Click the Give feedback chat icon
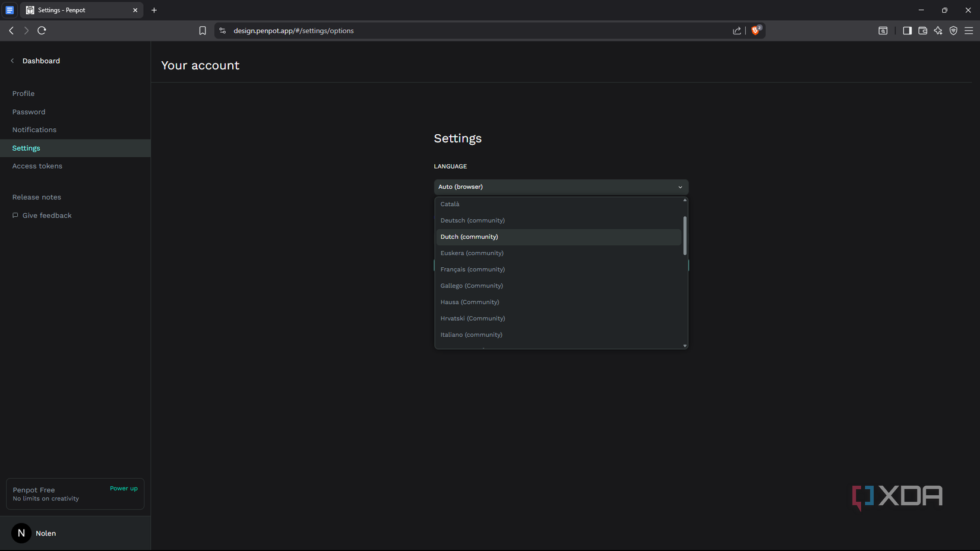The height and width of the screenshot is (551, 980). point(15,215)
